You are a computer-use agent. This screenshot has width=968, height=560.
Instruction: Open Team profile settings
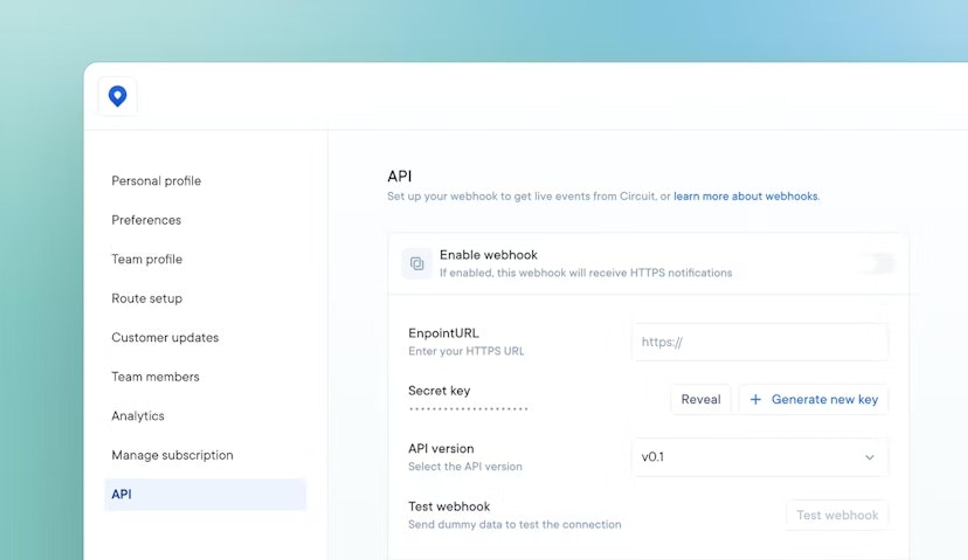147,259
